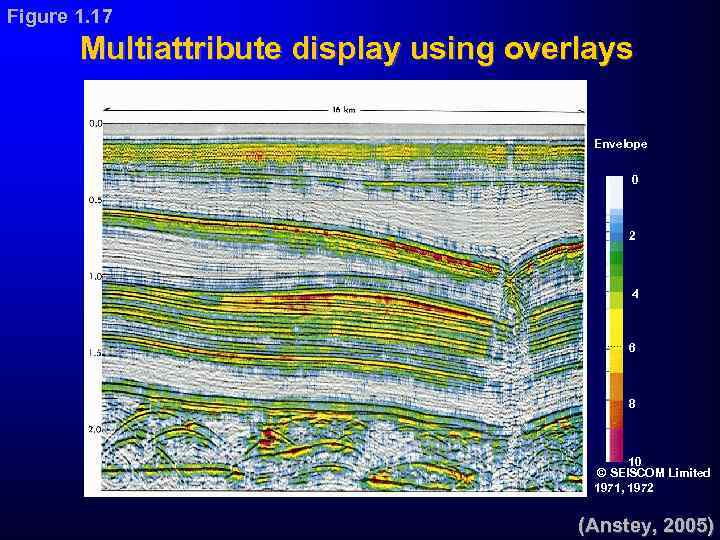Screen dimensions: 720x540
Task: Pick the white segment of Envelope colorbar
Action: (614, 192)
